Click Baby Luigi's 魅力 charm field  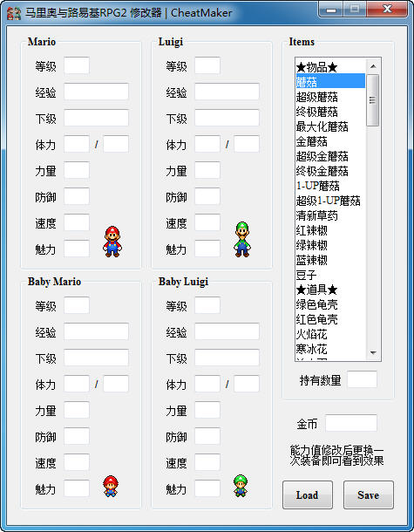click(x=207, y=488)
